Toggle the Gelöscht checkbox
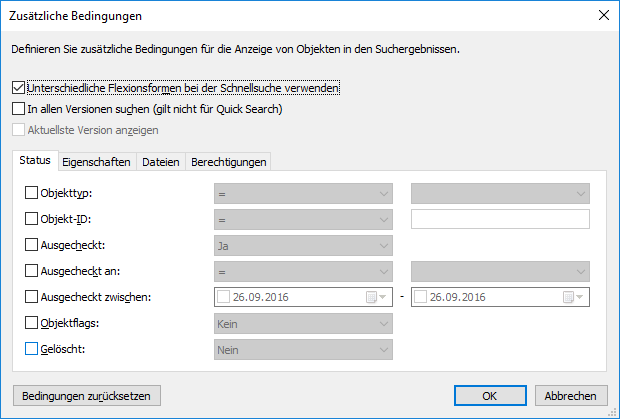 31,349
